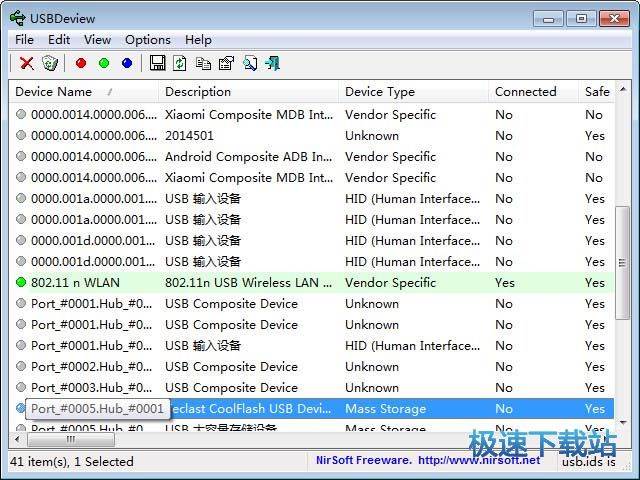640x480 pixels.
Task: Click the floppy disk save icon
Action: click(x=157, y=63)
